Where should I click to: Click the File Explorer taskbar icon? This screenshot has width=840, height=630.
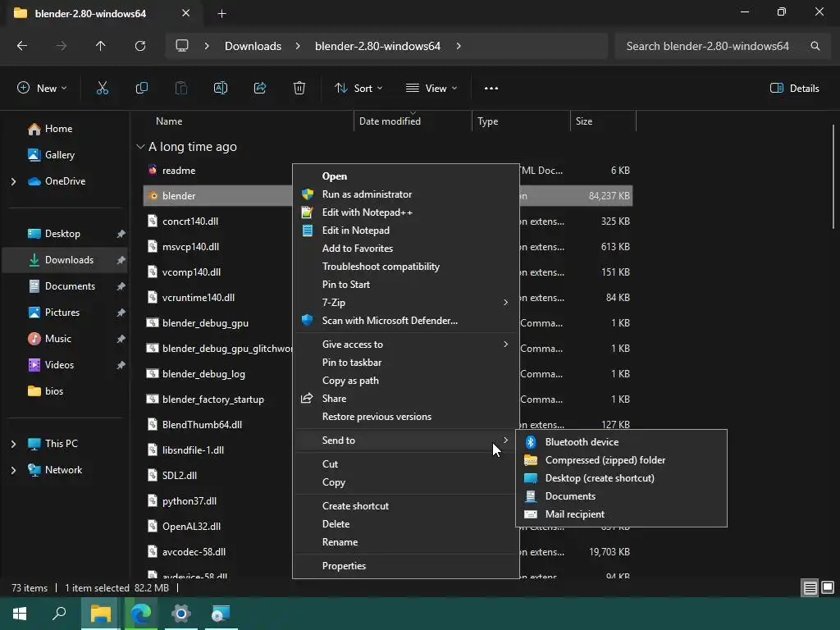100,614
